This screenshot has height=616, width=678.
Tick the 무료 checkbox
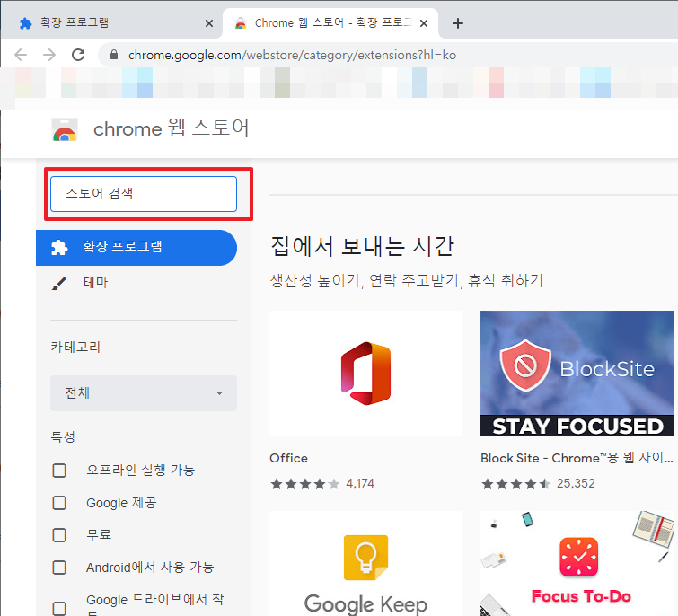click(59, 534)
